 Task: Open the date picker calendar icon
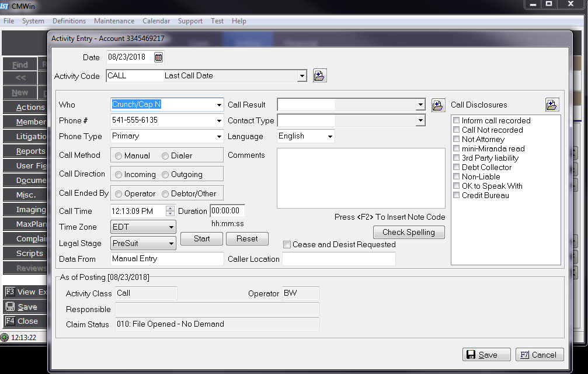tap(158, 57)
